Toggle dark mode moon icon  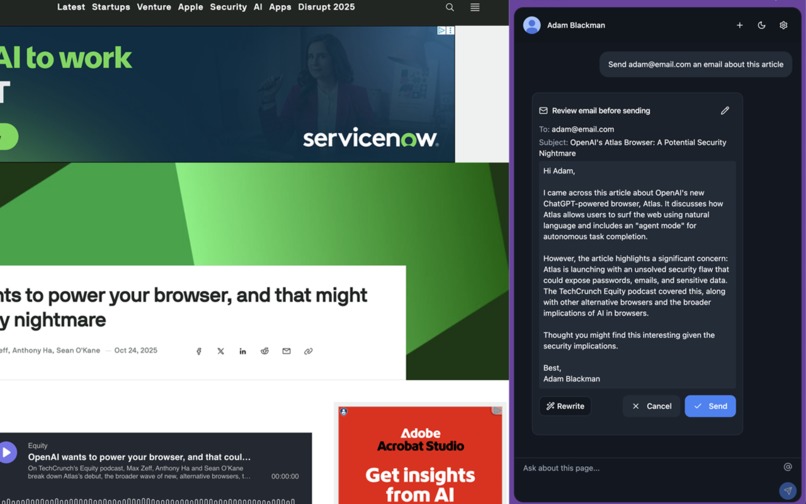(762, 25)
